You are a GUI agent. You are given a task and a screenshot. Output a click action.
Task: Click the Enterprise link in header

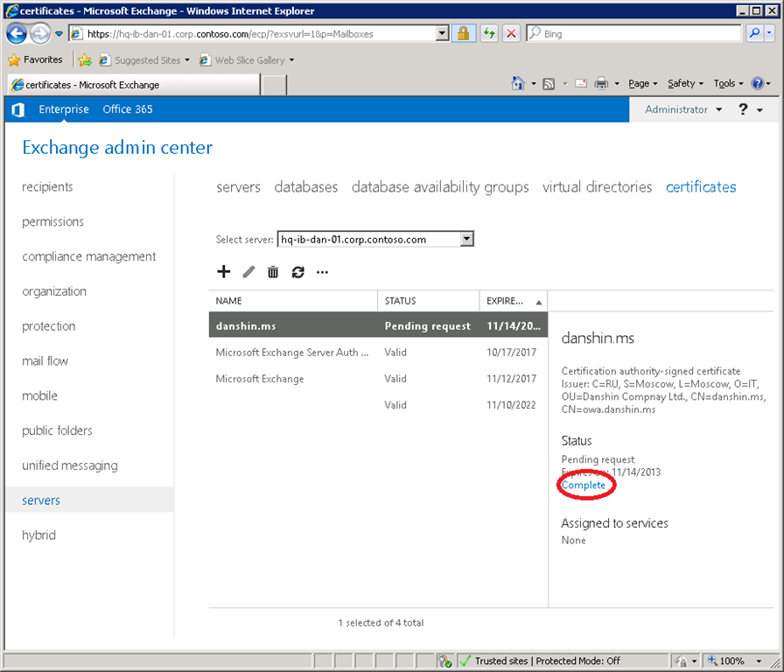click(64, 109)
